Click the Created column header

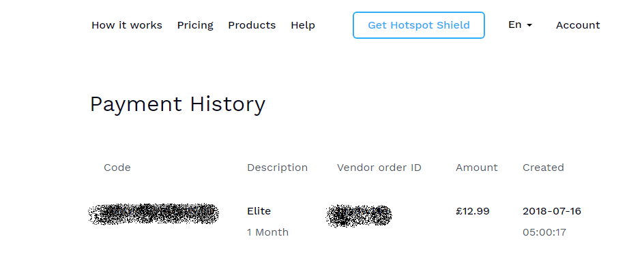(x=543, y=168)
